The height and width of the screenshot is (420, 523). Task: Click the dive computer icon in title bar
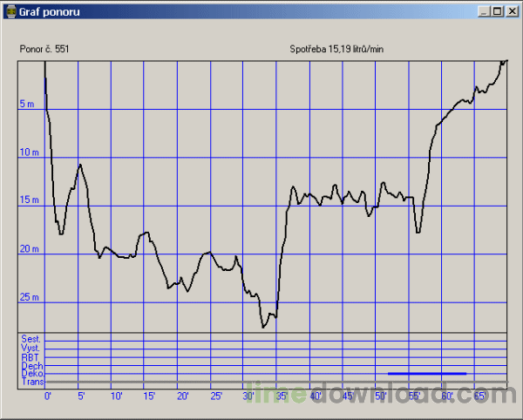click(11, 11)
